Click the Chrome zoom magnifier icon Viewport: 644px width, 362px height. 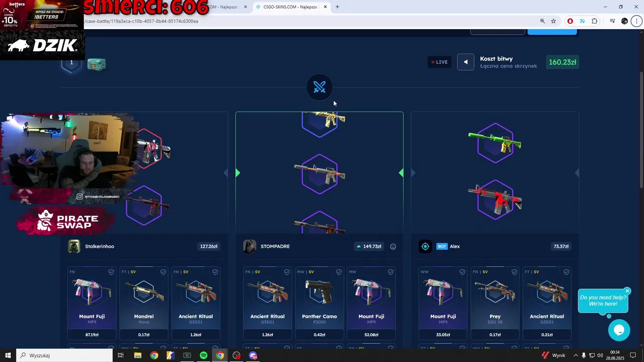pos(542,21)
